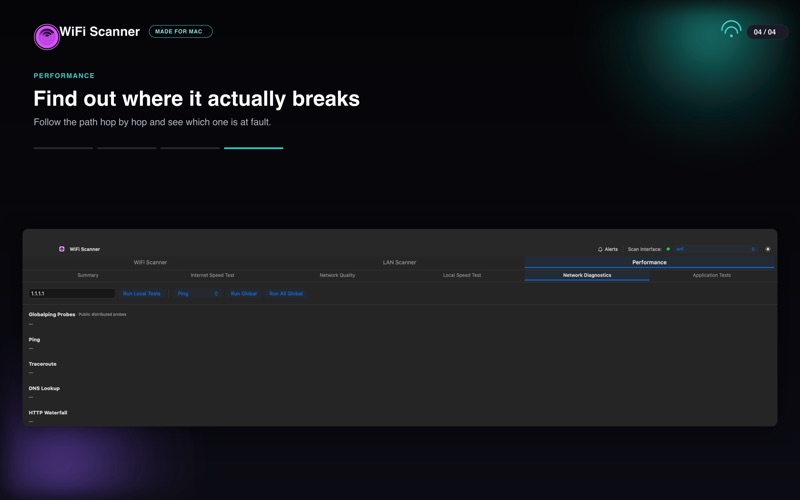Click the round icon right of interface dropdown
This screenshot has width=800, height=500.
(x=767, y=249)
